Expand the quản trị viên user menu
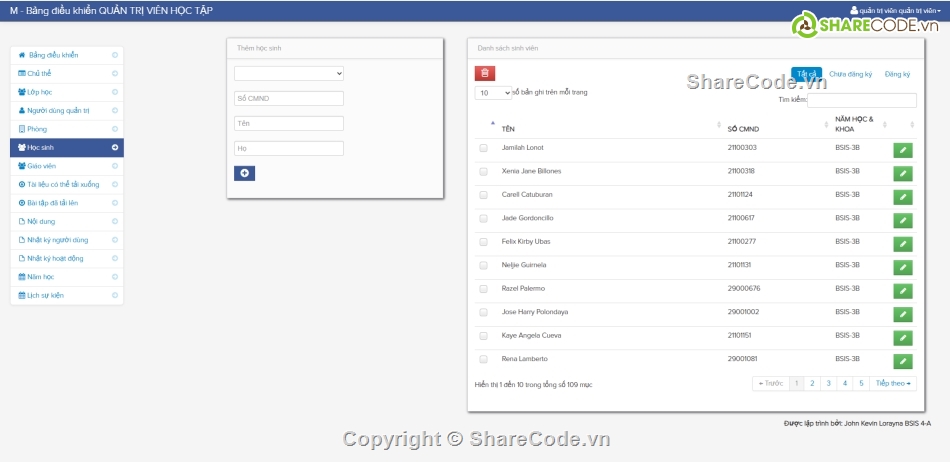The image size is (950, 462). click(893, 10)
